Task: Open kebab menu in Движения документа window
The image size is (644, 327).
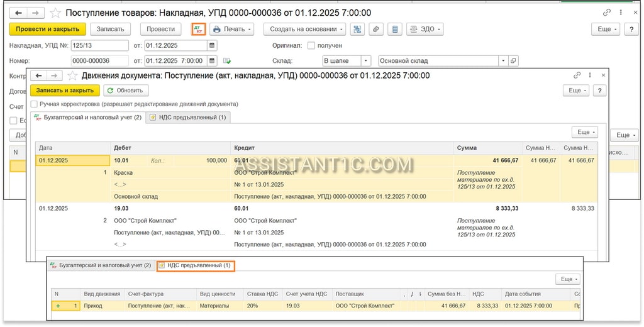Action: pyautogui.click(x=590, y=75)
